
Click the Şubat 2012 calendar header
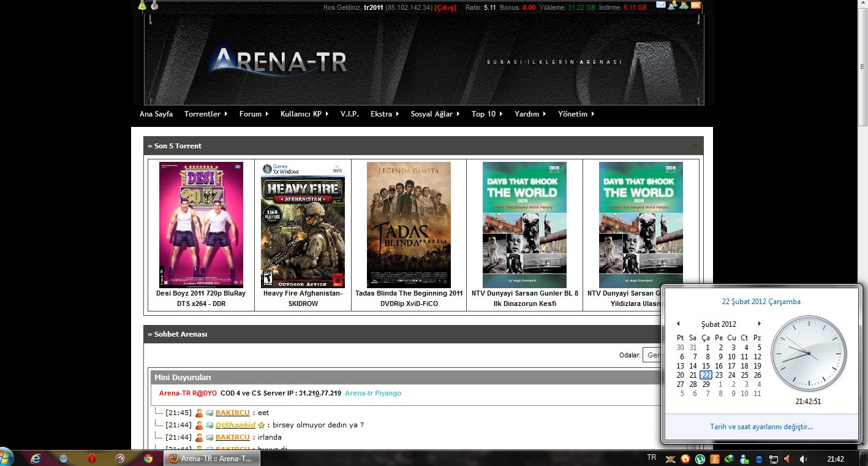[719, 324]
